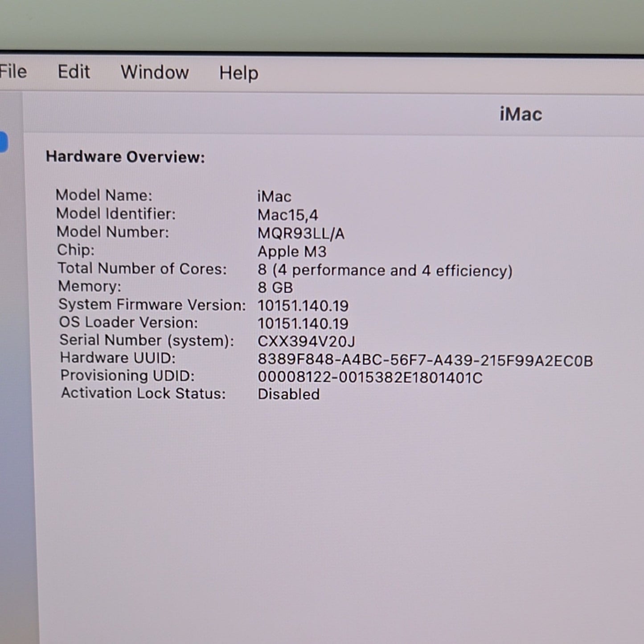Select the Total Number of Cores label
The width and height of the screenshot is (644, 644).
click(142, 268)
